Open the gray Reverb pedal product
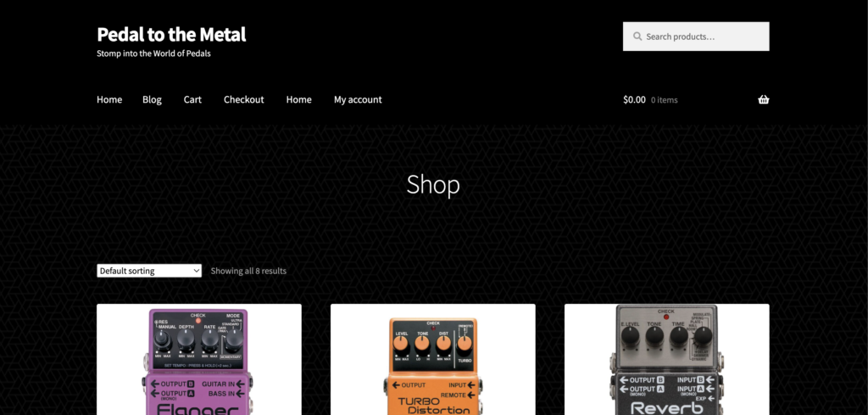The width and height of the screenshot is (868, 415). point(666,360)
